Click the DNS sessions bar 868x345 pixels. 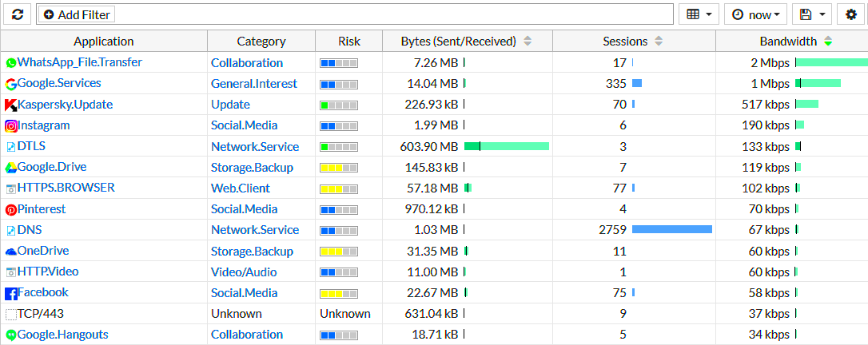(672, 229)
